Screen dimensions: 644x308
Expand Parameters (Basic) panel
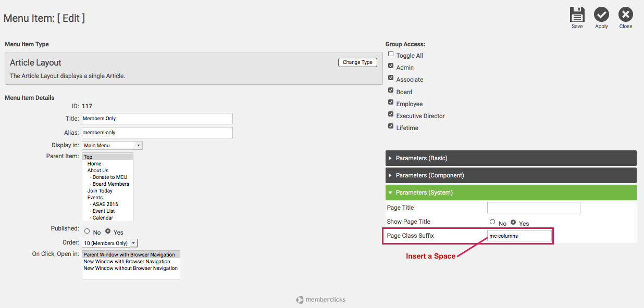pos(511,158)
